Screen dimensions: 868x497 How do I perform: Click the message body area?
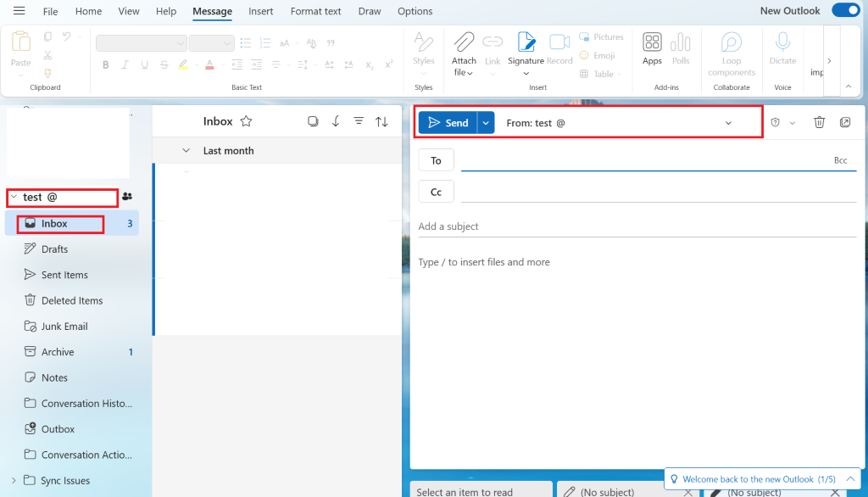click(637, 360)
